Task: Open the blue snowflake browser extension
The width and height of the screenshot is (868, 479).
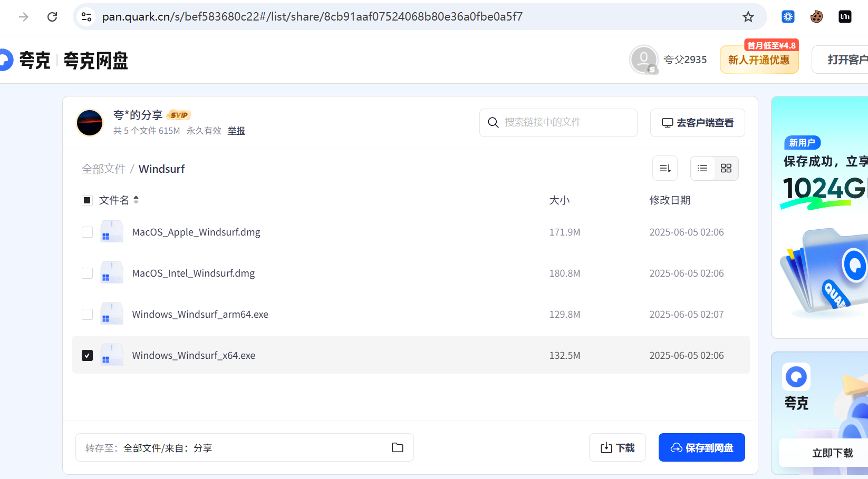Action: coord(788,17)
